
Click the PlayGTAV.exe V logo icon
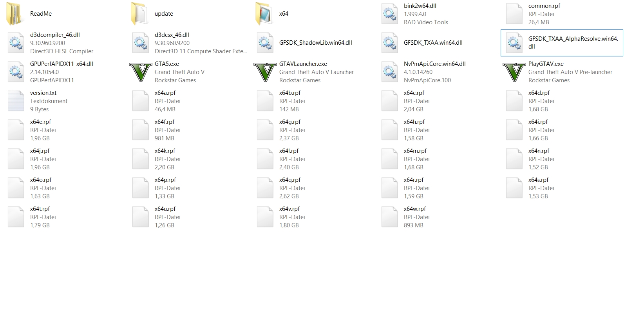(514, 72)
